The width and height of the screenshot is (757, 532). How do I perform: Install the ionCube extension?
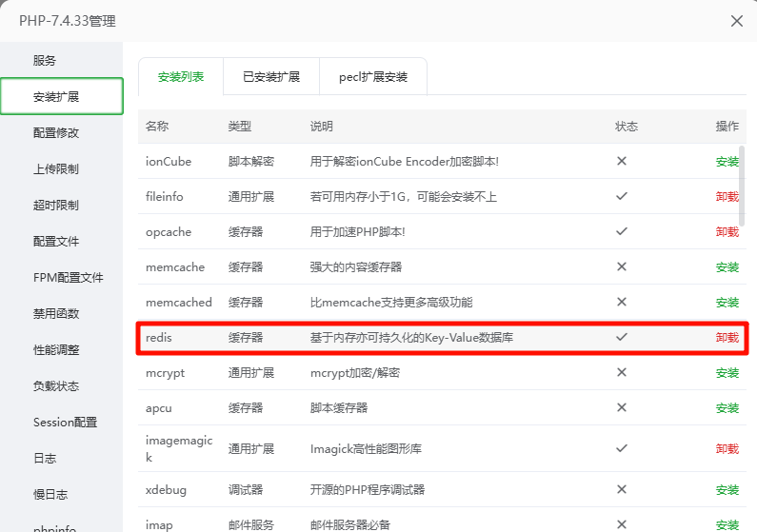[727, 162]
